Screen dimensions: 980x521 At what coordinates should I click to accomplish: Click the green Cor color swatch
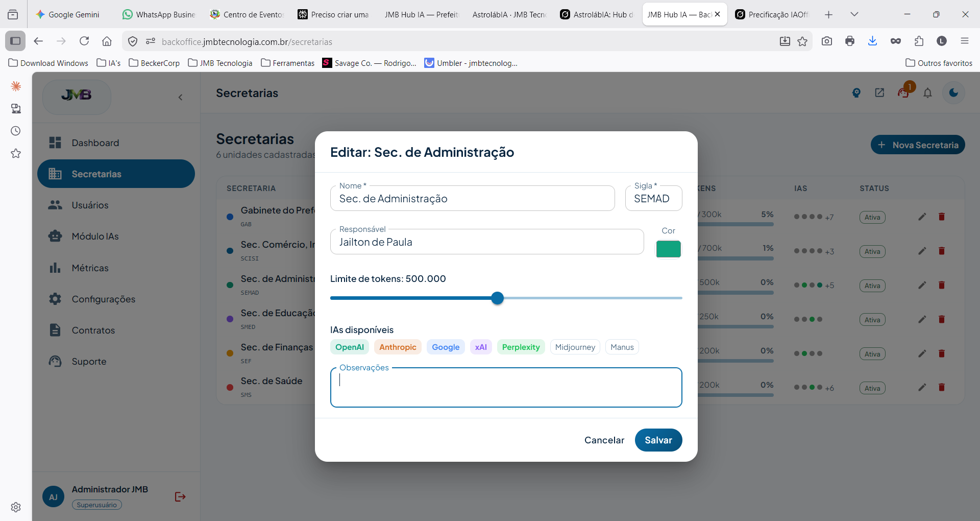pos(669,249)
